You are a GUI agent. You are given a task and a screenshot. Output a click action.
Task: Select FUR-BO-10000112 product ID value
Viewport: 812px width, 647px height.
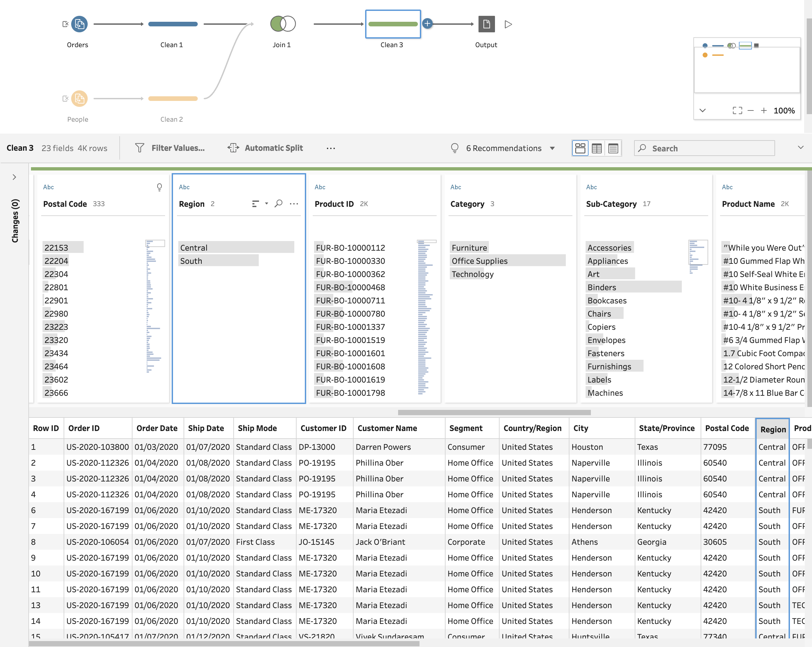pos(351,248)
